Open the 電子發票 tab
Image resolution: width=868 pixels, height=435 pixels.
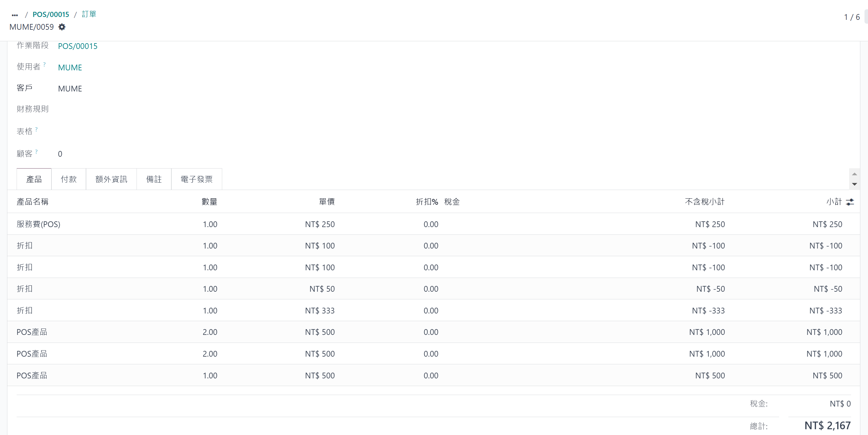click(196, 179)
